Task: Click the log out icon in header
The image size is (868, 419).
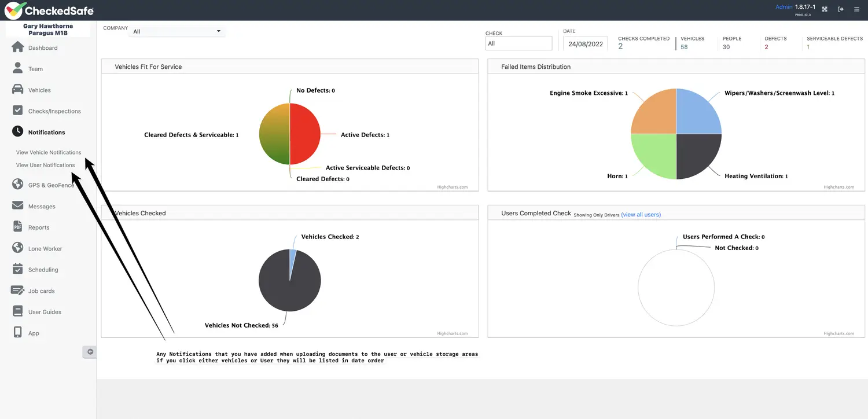Action: click(x=841, y=9)
